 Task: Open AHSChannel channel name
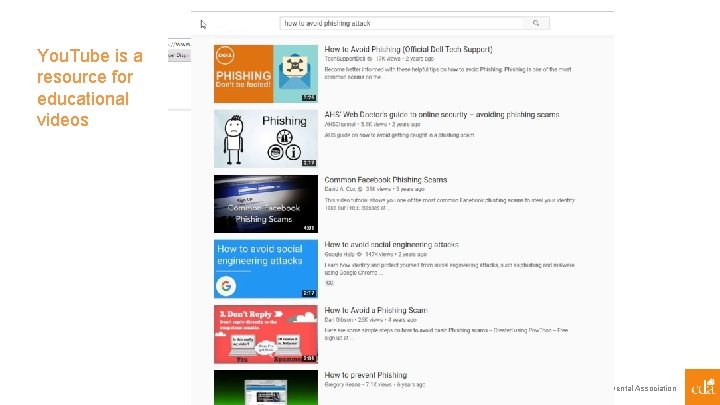[340, 124]
